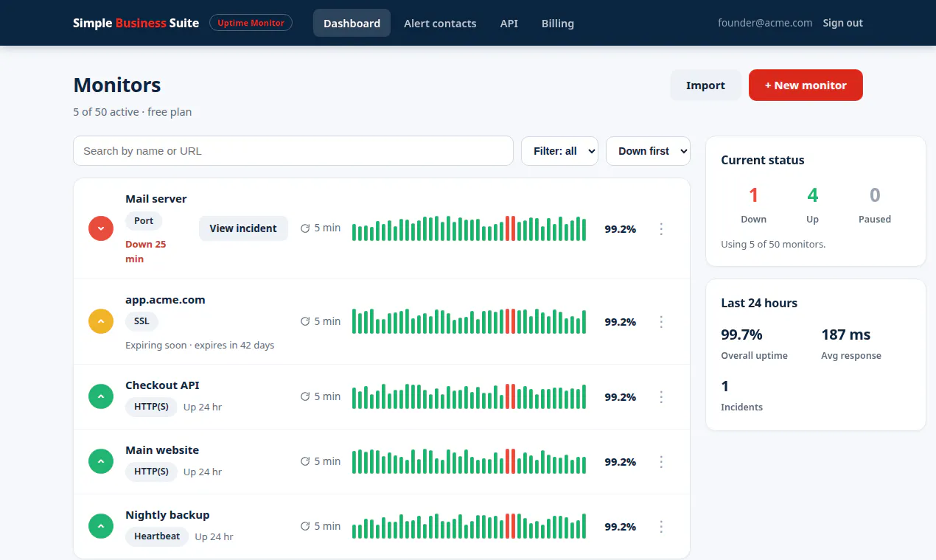This screenshot has width=936, height=560.
Task: Click the Down count 1 in Current status
Action: pos(753,195)
